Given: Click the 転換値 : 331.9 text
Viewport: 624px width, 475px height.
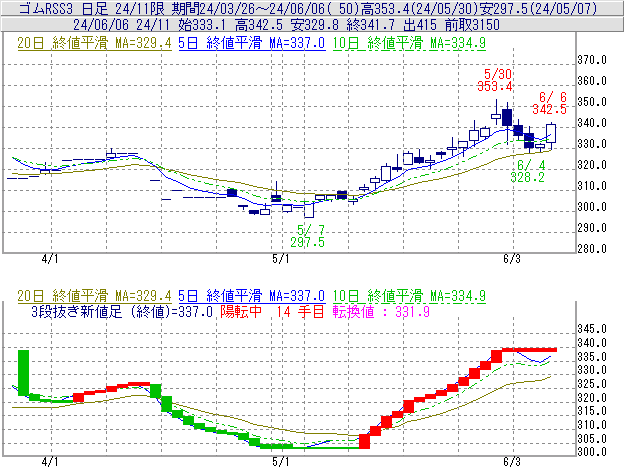Looking at the screenshot, I should (x=381, y=311).
